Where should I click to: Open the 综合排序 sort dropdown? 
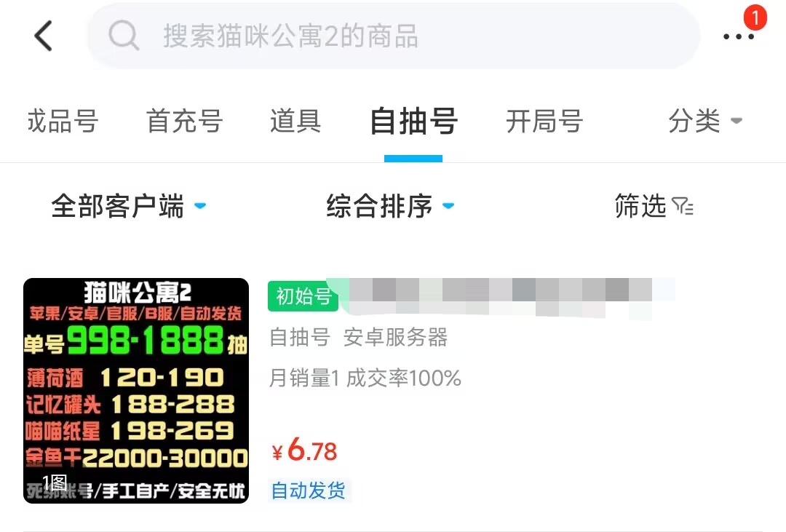click(390, 206)
